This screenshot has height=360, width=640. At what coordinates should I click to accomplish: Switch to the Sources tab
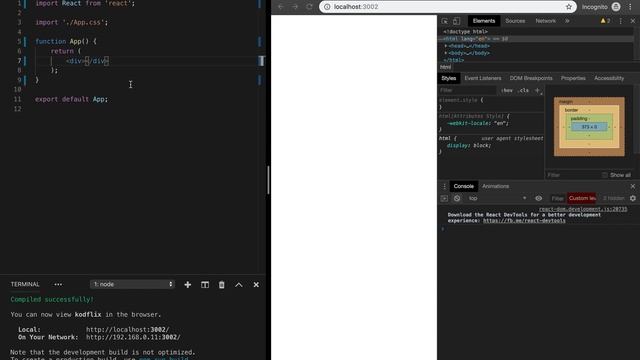pyautogui.click(x=515, y=21)
